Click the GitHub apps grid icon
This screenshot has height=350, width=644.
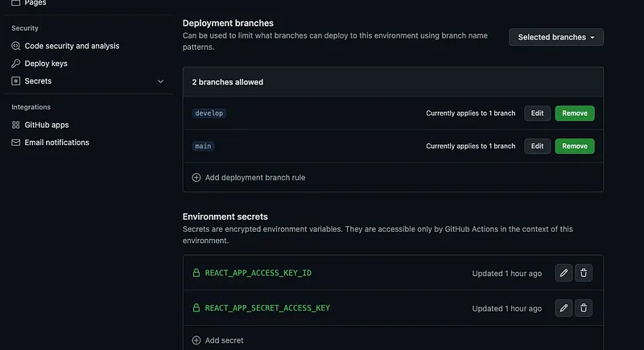(15, 125)
